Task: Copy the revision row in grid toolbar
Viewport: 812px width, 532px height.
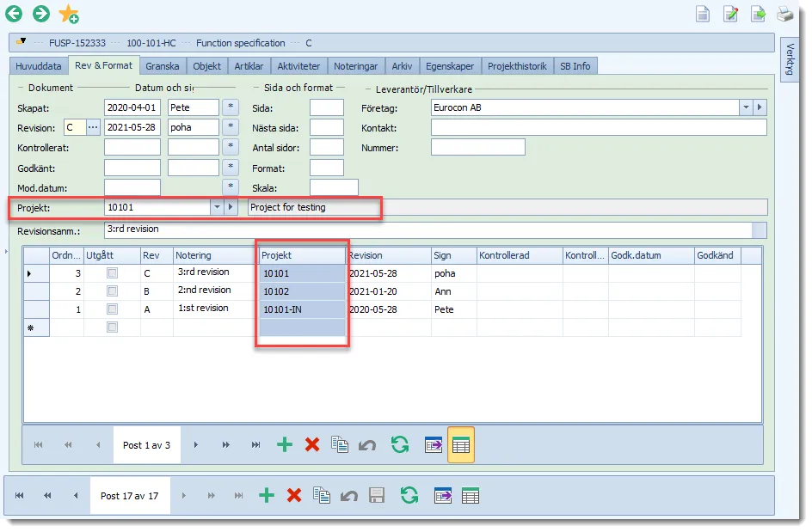Action: [x=340, y=444]
